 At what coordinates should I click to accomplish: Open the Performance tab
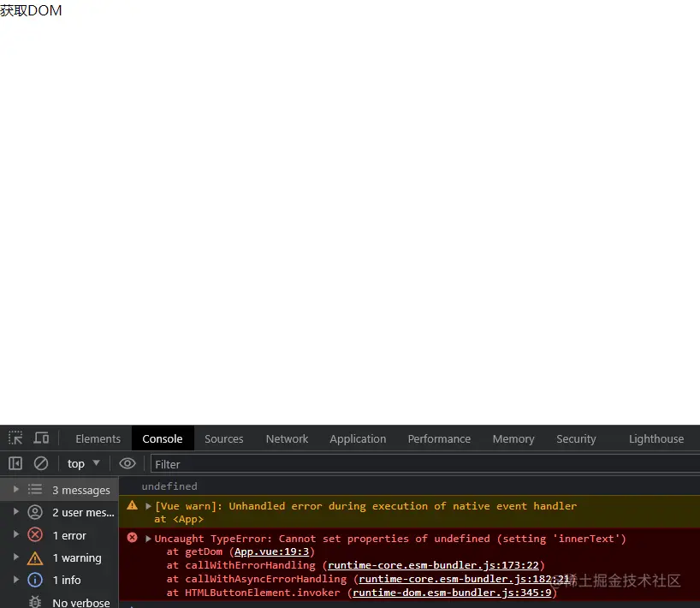click(x=439, y=438)
